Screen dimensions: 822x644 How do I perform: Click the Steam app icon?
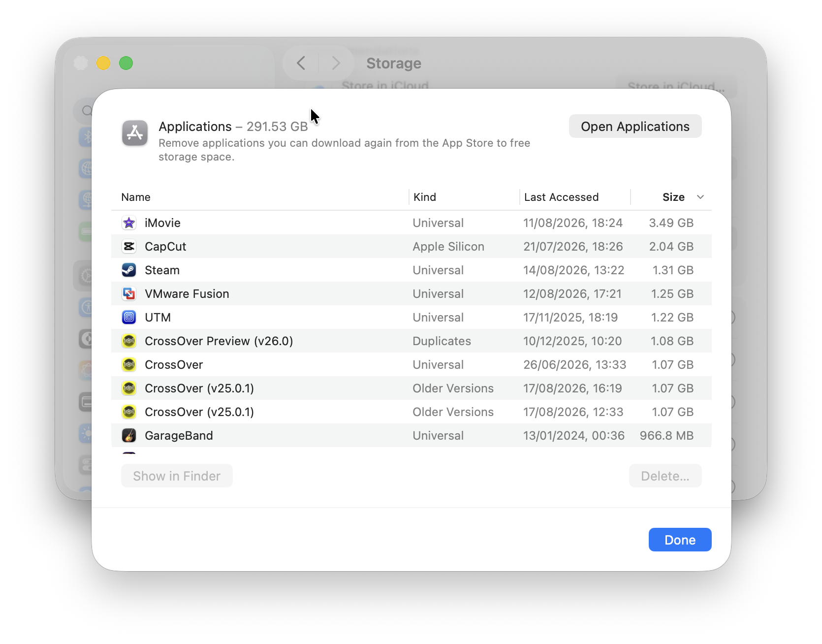tap(129, 270)
